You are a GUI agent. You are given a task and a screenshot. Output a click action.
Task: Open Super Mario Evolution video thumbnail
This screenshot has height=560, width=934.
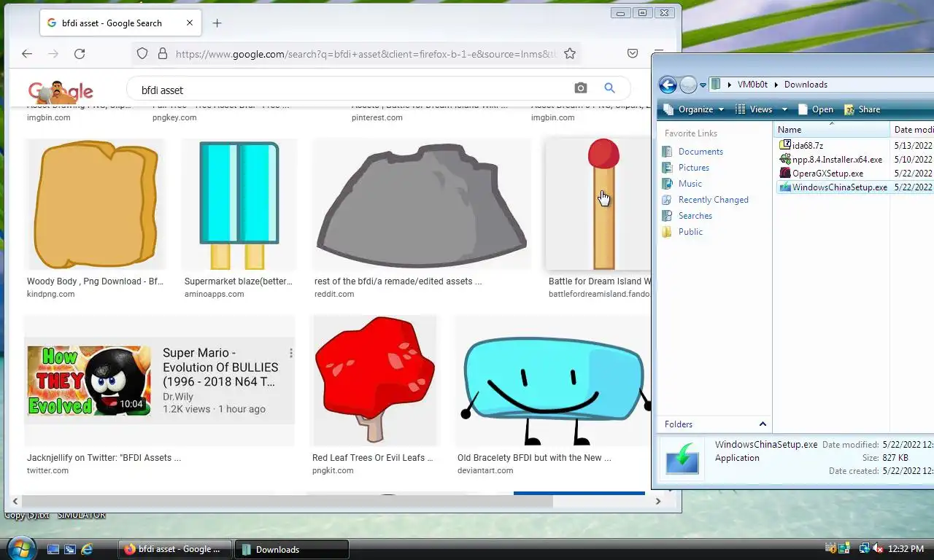[x=89, y=380]
